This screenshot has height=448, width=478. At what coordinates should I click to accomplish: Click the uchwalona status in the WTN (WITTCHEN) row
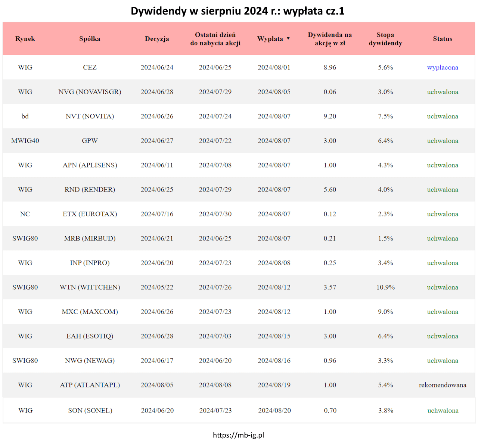443,287
